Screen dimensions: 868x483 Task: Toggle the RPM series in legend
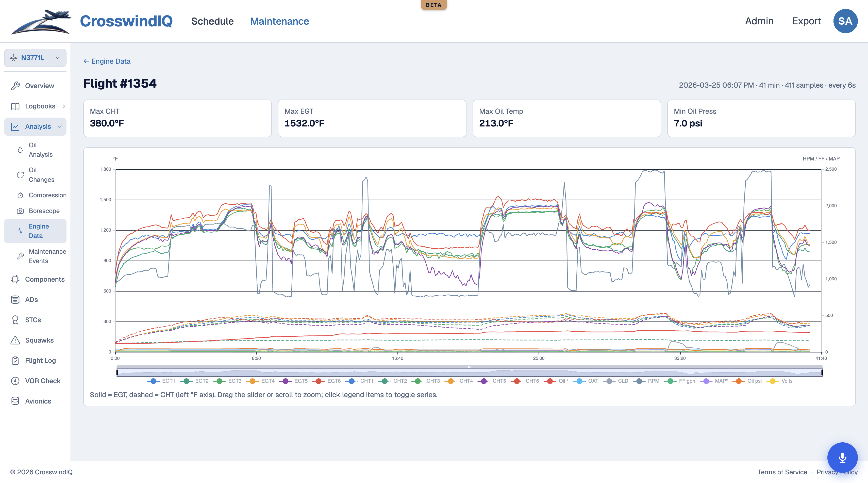point(646,381)
